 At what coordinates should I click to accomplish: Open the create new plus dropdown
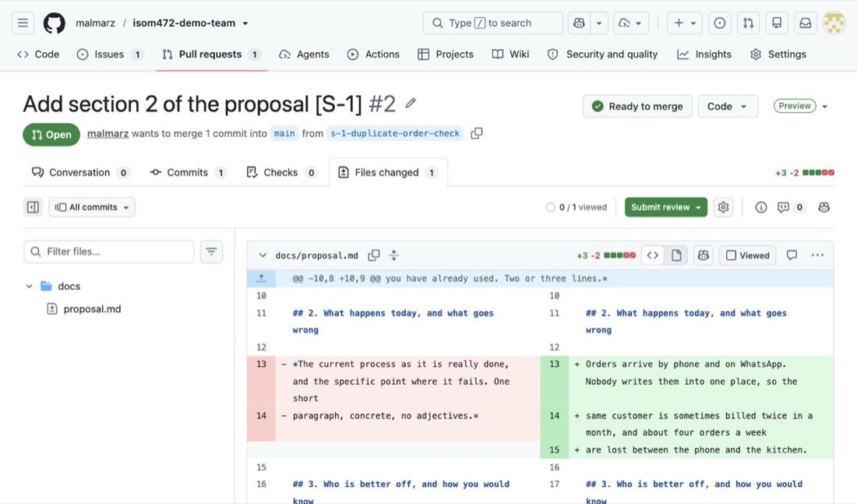(684, 23)
